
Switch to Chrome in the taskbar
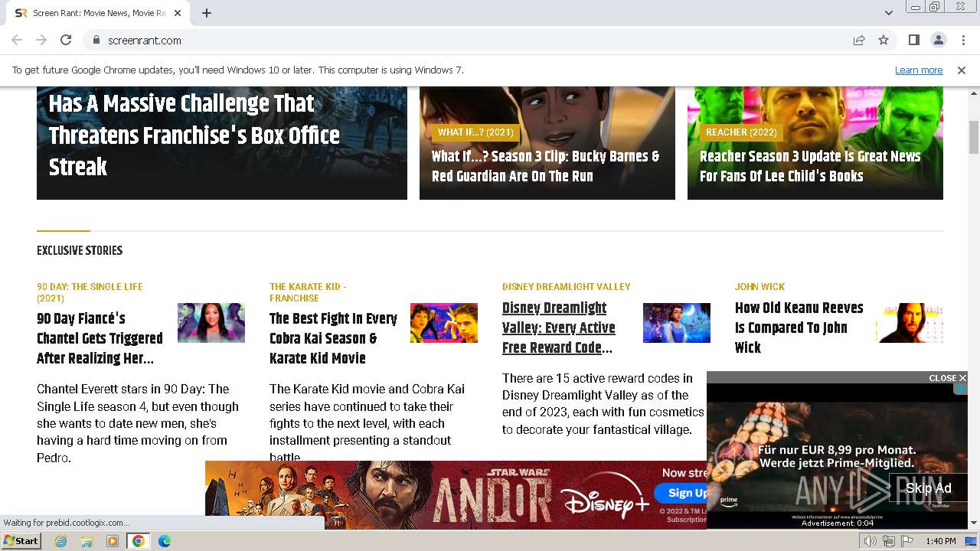(139, 541)
